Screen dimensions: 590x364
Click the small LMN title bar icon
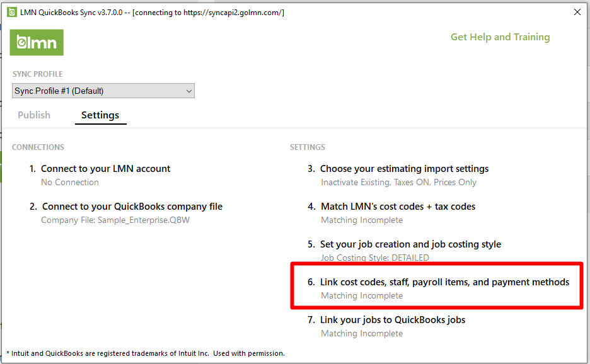12,13
